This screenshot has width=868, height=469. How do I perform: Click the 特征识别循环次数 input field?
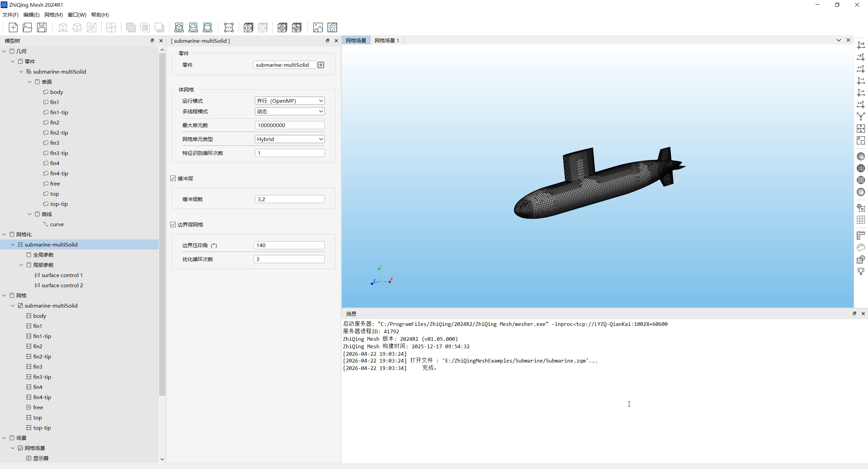tap(290, 153)
